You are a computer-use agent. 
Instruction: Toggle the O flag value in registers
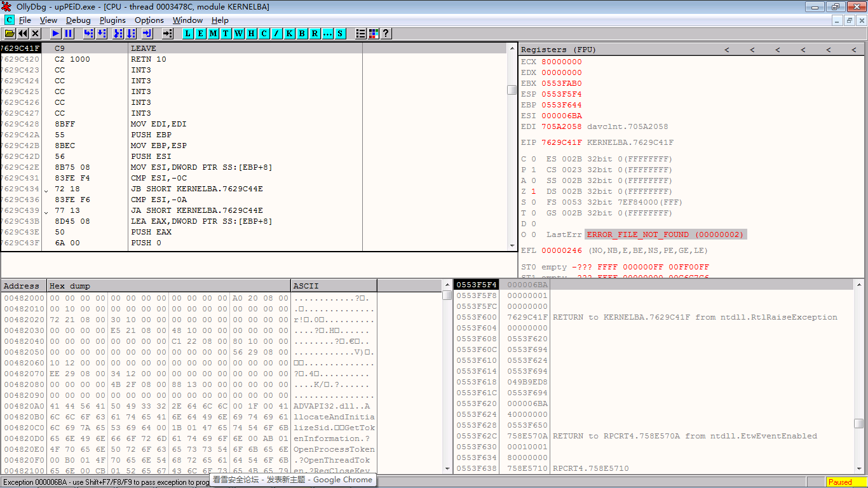coord(534,234)
